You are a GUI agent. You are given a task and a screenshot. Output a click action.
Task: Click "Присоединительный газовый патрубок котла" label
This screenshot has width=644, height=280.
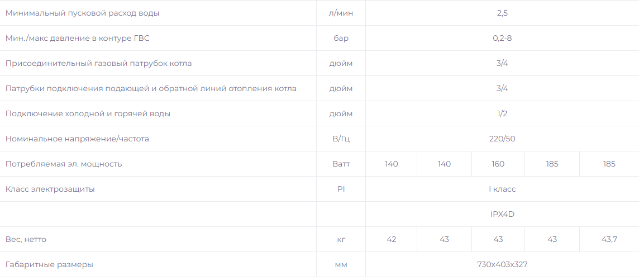point(98,63)
